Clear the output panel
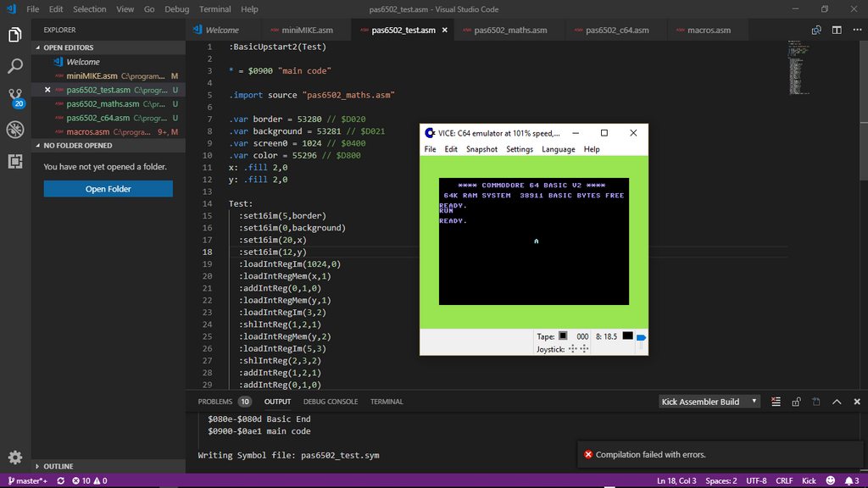This screenshot has height=488, width=868. (776, 402)
